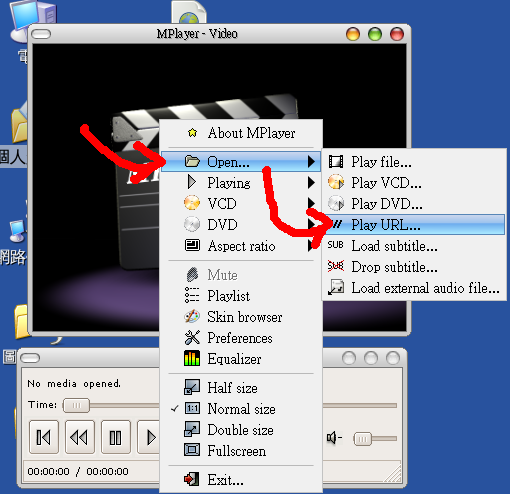Image resolution: width=510 pixels, height=494 pixels.
Task: Open the Skin browser entry
Action: pyautogui.click(x=241, y=317)
